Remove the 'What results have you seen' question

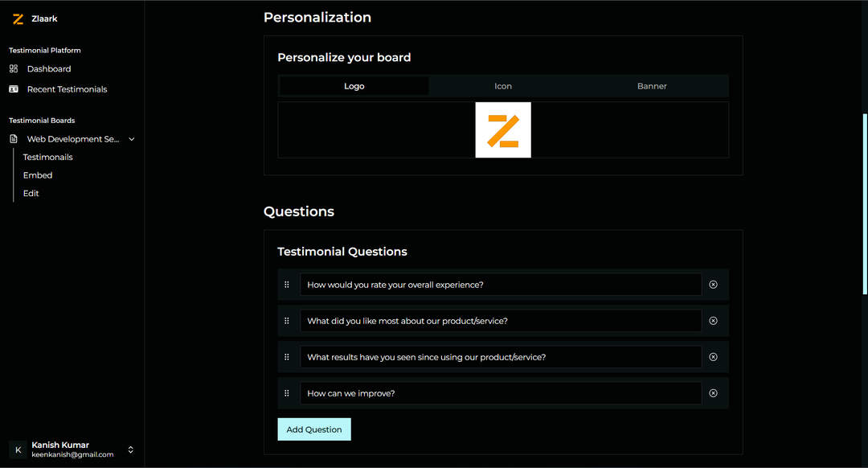click(713, 356)
